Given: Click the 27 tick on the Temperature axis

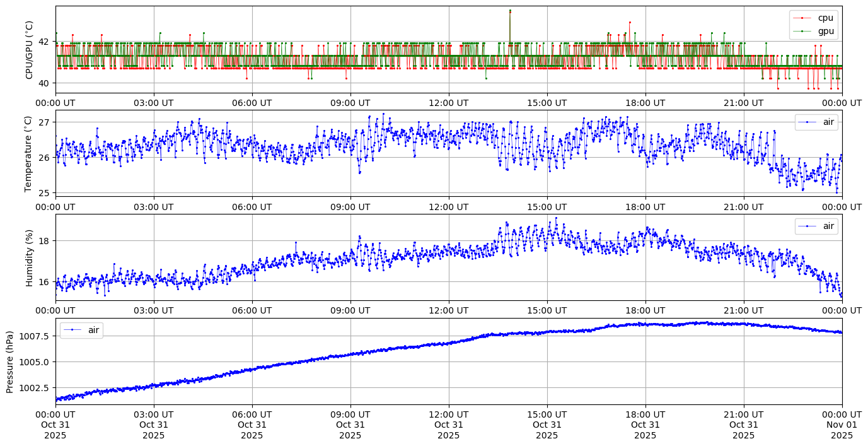Looking at the screenshot, I should (43, 122).
